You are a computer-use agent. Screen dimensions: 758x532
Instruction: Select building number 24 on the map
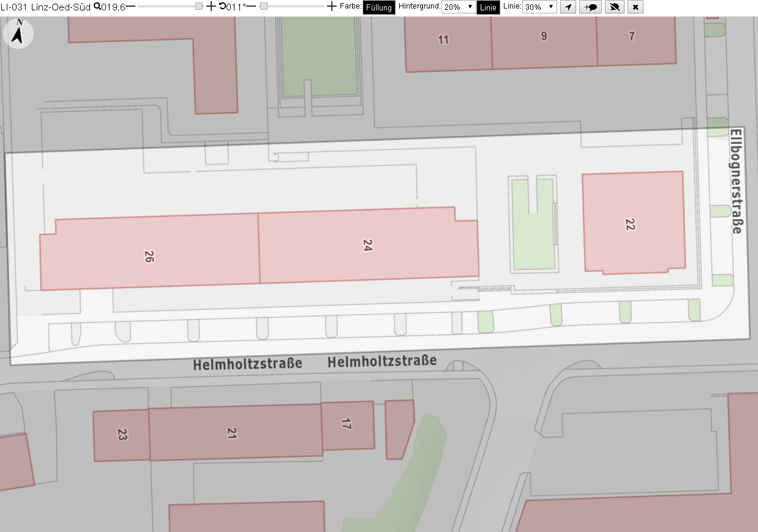(368, 245)
